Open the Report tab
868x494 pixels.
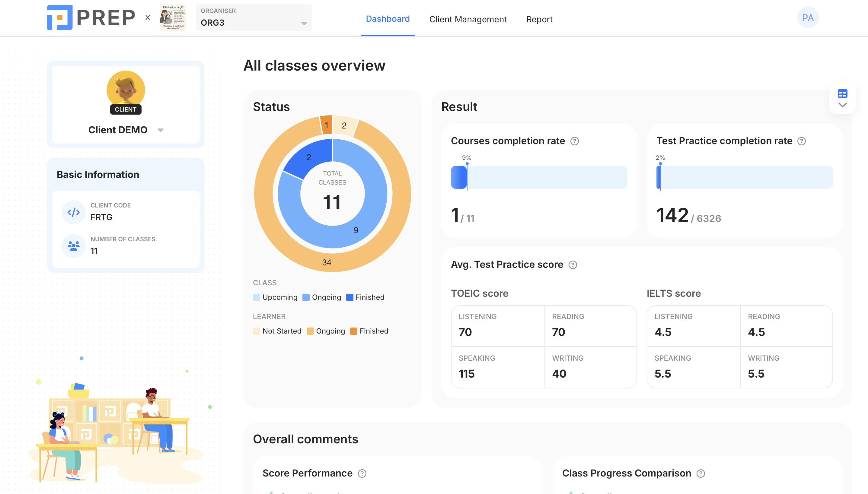[x=539, y=19]
